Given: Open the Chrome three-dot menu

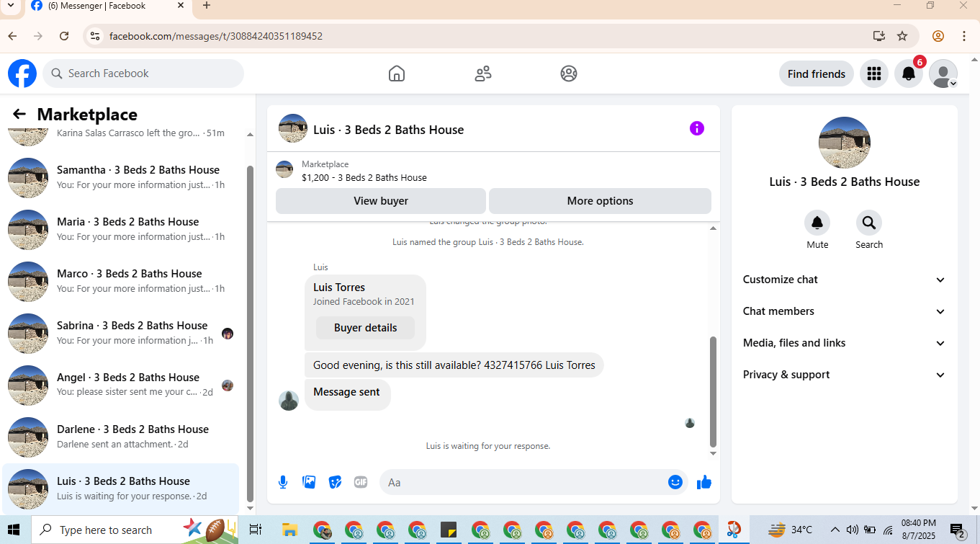Looking at the screenshot, I should (x=963, y=36).
